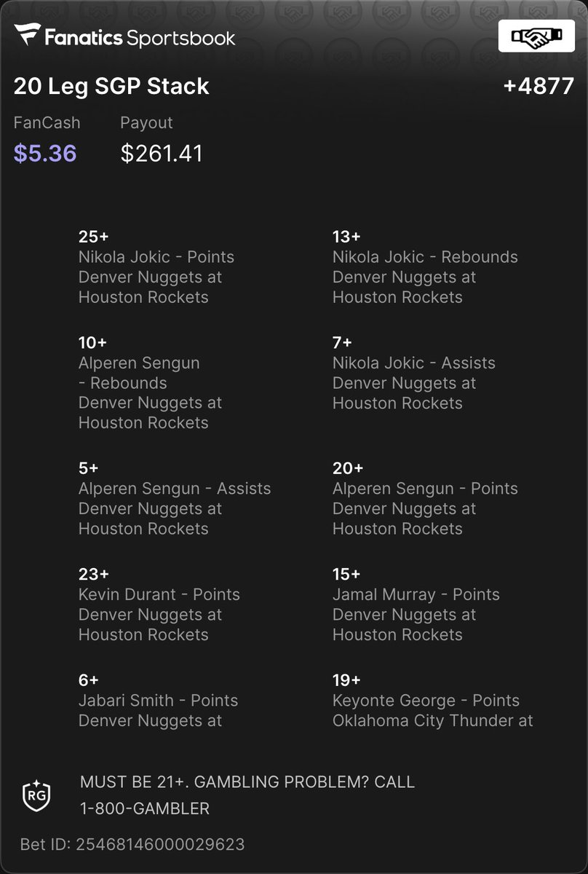The width and height of the screenshot is (588, 874).
Task: Click the FanCash $5.36 amount
Action: point(45,153)
